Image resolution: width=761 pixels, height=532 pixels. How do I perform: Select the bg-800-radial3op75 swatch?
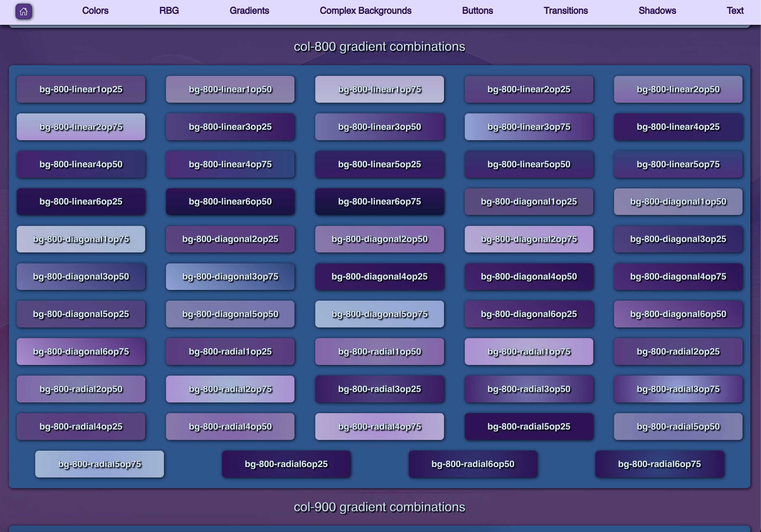(678, 389)
